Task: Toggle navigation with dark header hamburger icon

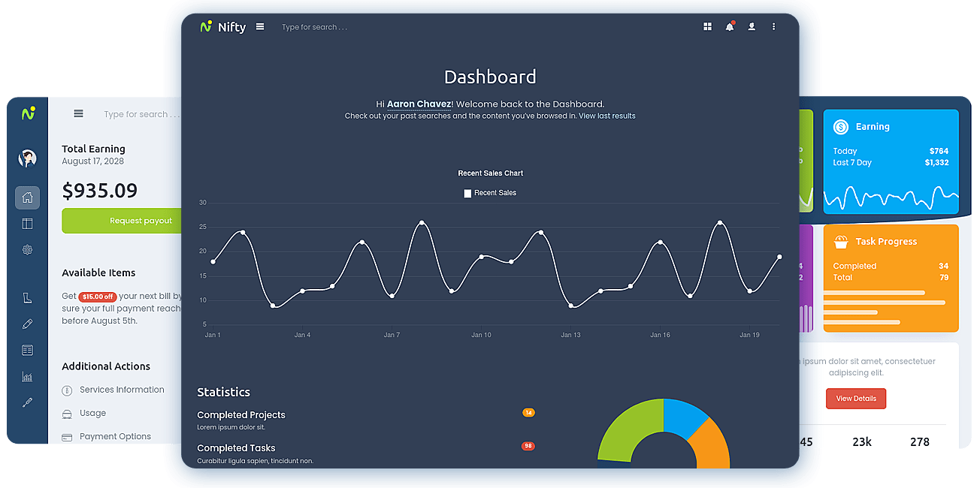Action: (x=260, y=26)
